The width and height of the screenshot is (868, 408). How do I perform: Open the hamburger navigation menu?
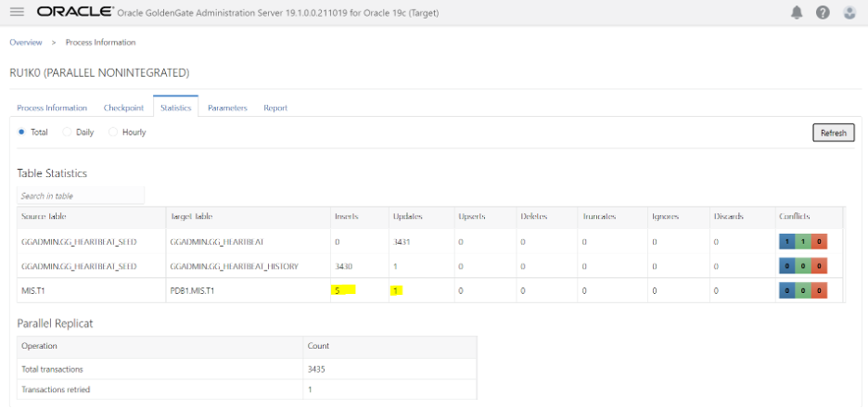click(x=18, y=12)
